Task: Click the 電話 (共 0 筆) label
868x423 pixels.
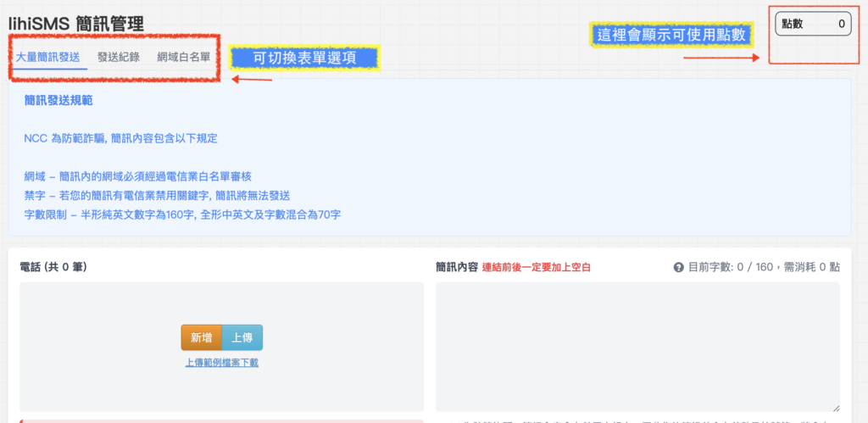Action: click(x=53, y=267)
